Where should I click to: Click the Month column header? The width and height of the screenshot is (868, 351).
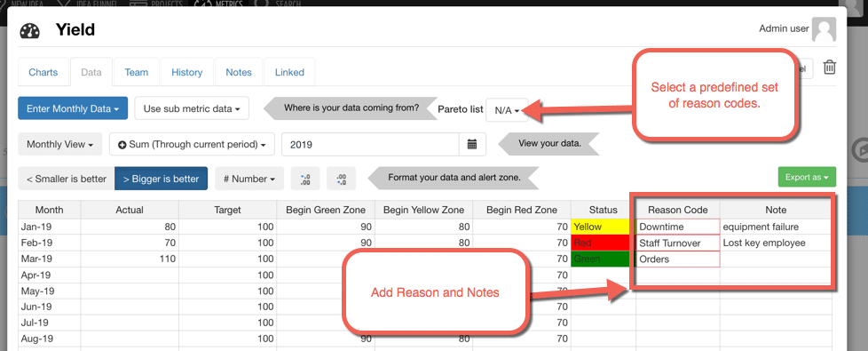point(50,211)
